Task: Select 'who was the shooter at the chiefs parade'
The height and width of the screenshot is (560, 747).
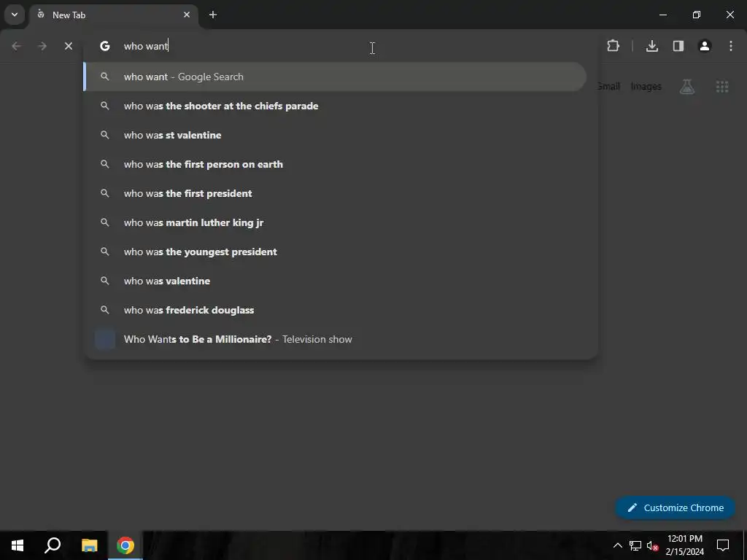Action: tap(335, 106)
